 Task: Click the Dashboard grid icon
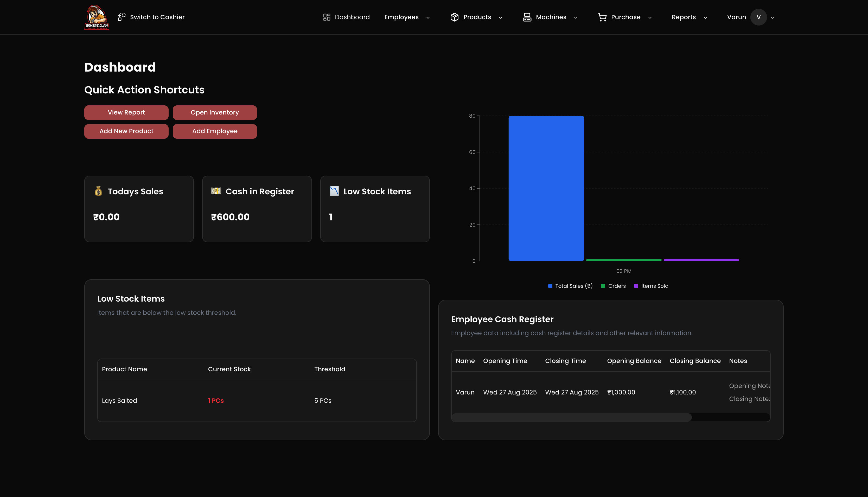[326, 17]
